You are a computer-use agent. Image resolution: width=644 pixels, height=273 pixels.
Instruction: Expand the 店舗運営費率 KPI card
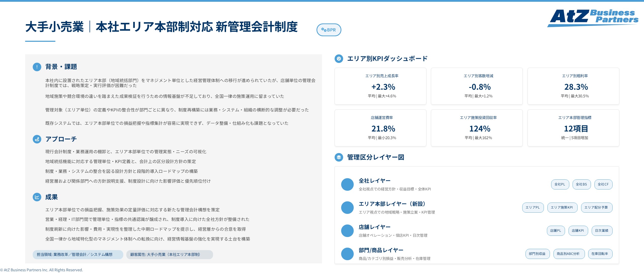click(380, 128)
